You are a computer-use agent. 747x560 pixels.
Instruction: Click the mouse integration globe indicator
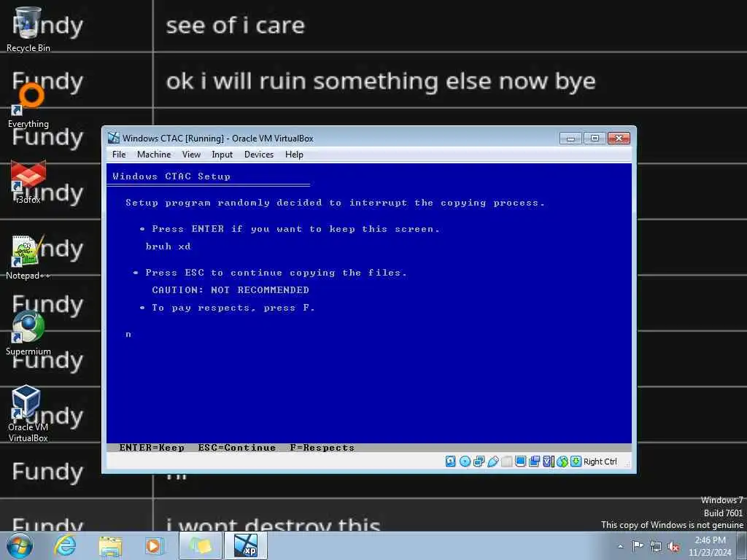click(x=562, y=462)
